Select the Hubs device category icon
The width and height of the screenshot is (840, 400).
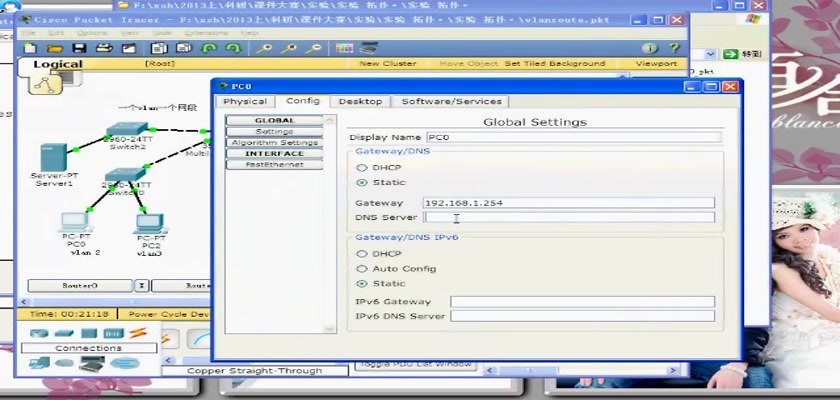(88, 333)
